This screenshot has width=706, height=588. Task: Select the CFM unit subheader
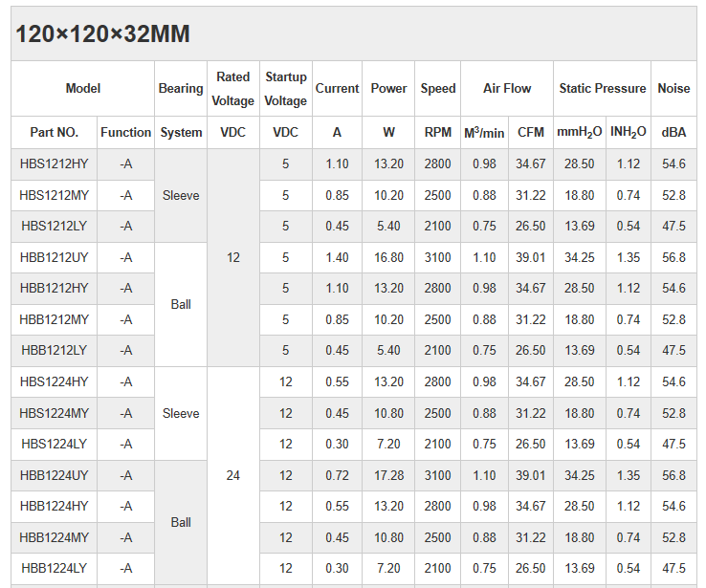pyautogui.click(x=531, y=133)
